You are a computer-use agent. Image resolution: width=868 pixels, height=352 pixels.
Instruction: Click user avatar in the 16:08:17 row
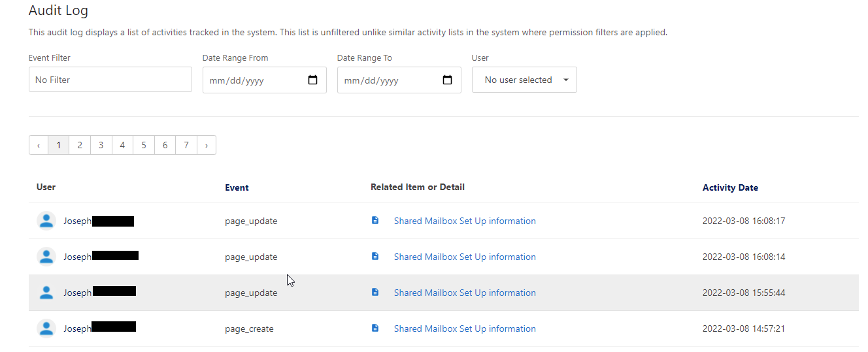coord(46,221)
